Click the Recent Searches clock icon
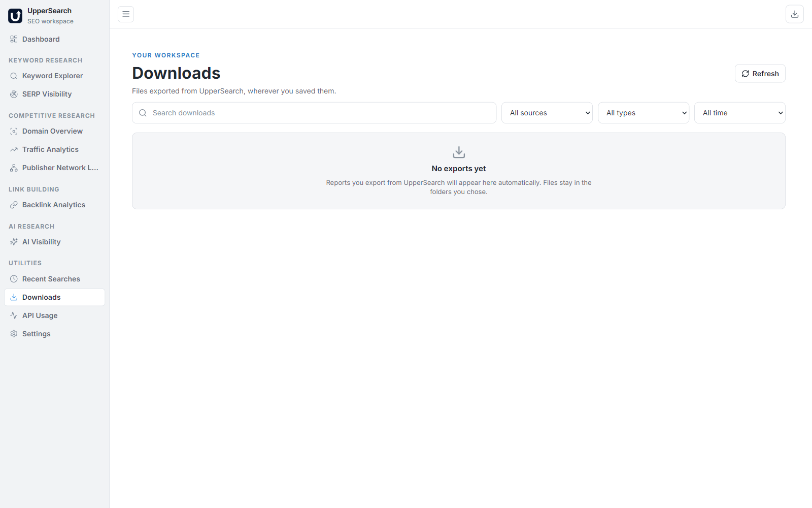The width and height of the screenshot is (812, 508). click(x=14, y=279)
